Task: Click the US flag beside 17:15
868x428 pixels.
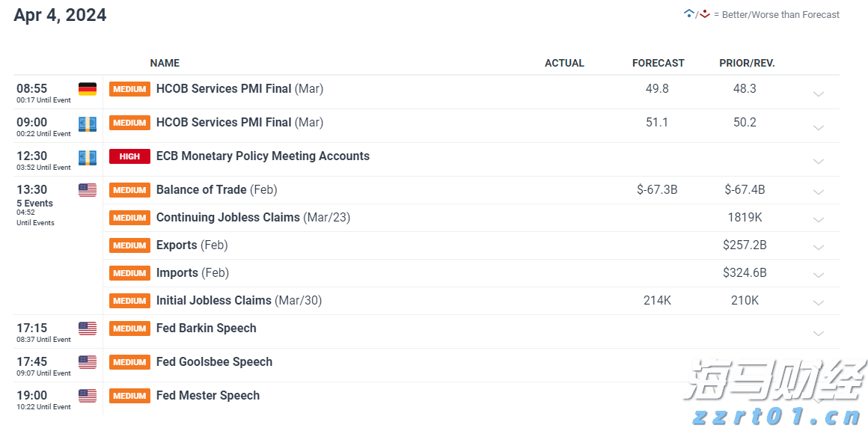Action: (x=88, y=328)
